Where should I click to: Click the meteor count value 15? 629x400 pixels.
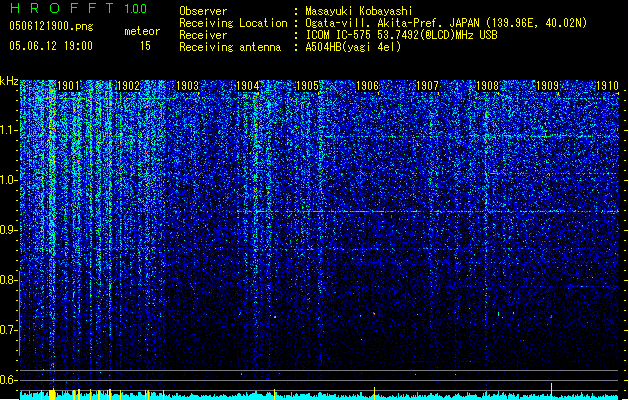145,46
